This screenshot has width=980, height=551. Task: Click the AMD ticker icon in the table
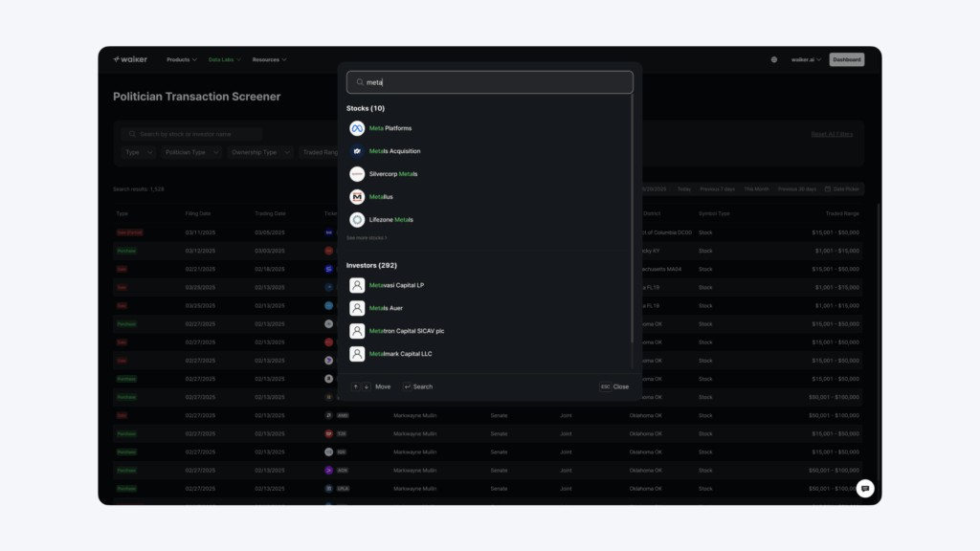329,415
